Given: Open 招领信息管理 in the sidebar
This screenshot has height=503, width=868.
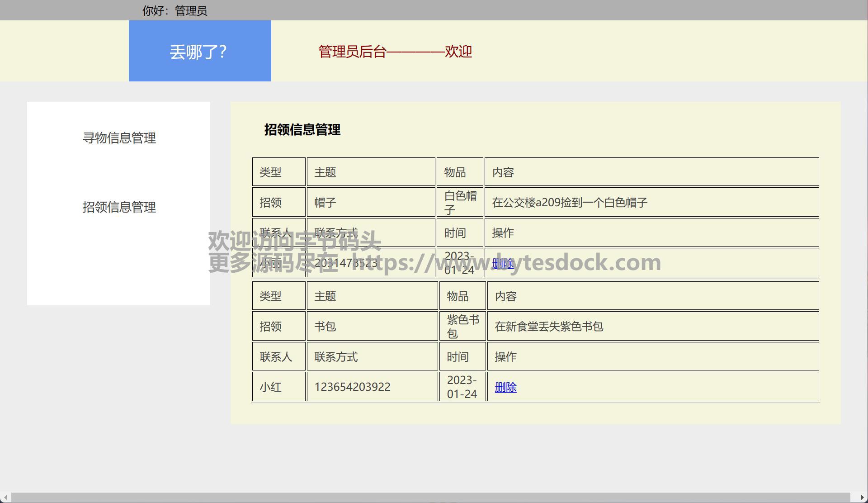Looking at the screenshot, I should point(119,207).
